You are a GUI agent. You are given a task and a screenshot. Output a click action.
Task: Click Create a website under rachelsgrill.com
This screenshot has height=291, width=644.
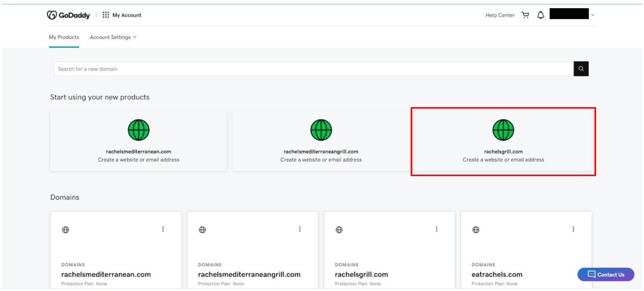(x=503, y=160)
